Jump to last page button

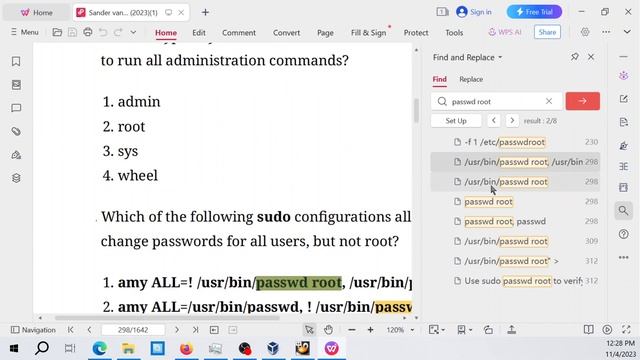[x=195, y=330]
